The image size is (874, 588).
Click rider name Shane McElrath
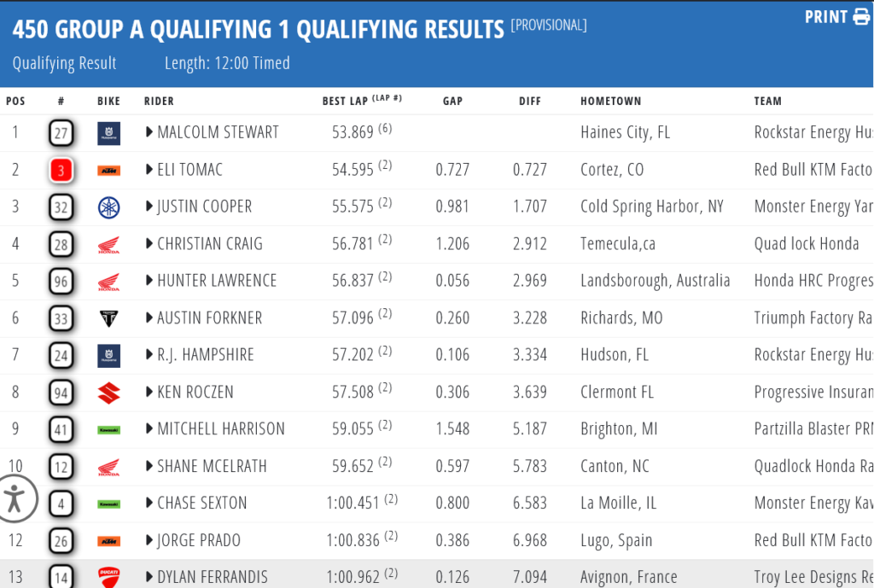click(x=212, y=466)
